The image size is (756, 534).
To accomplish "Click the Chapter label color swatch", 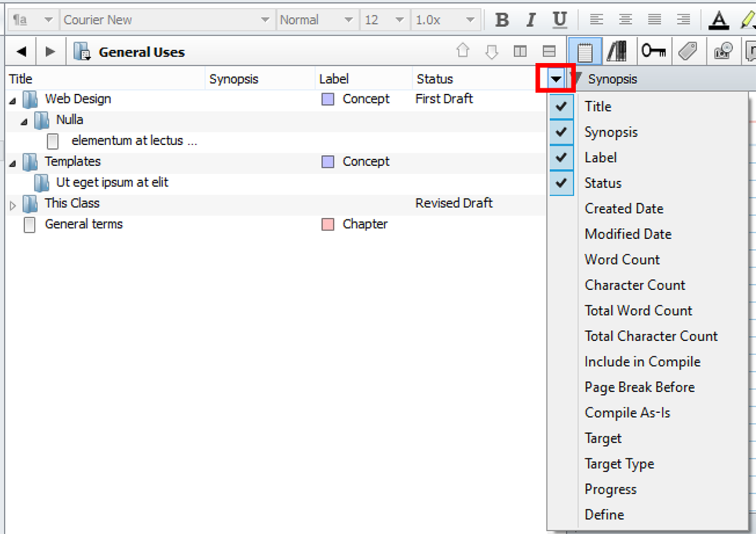I will pos(328,224).
